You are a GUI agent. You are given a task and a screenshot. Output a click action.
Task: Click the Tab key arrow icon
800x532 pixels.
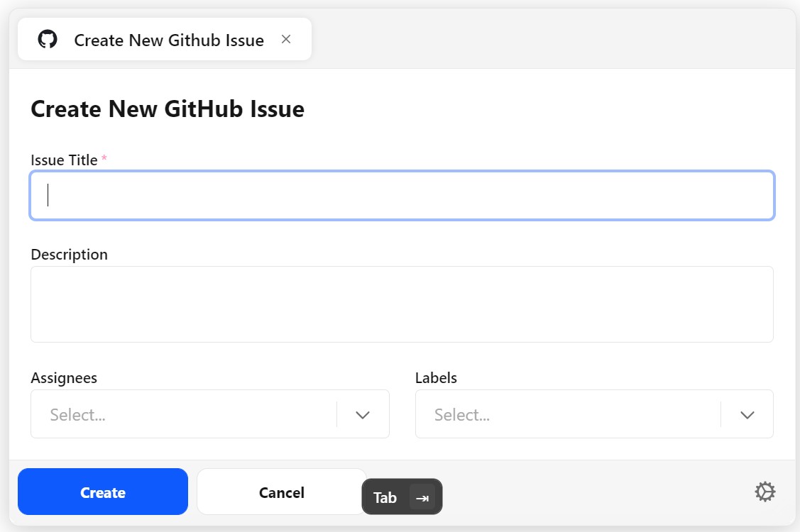pyautogui.click(x=422, y=498)
